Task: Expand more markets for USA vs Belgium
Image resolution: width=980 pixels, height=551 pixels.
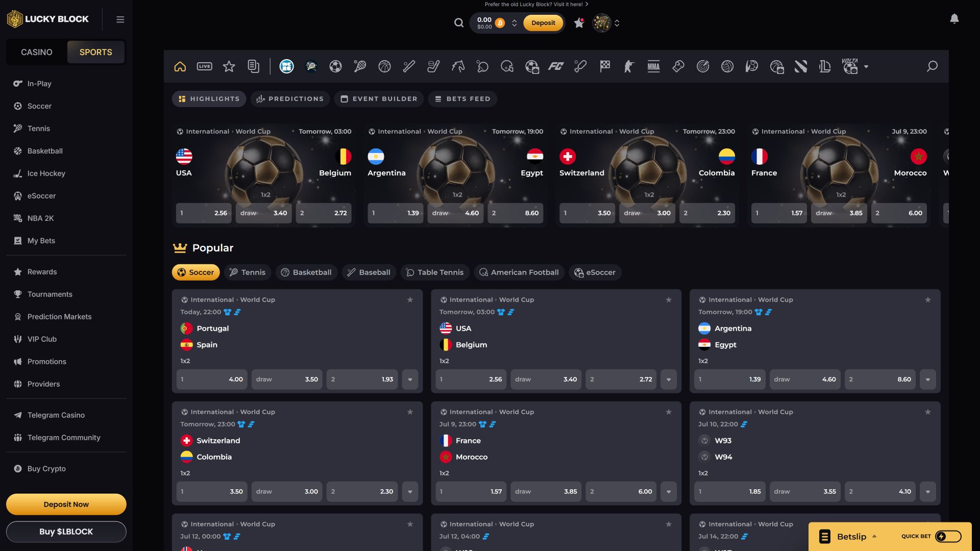Action: coord(669,380)
